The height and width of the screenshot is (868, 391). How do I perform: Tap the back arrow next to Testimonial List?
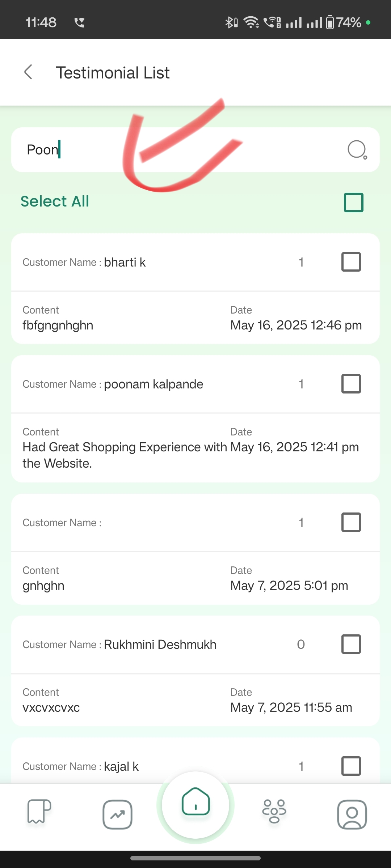pos(28,72)
